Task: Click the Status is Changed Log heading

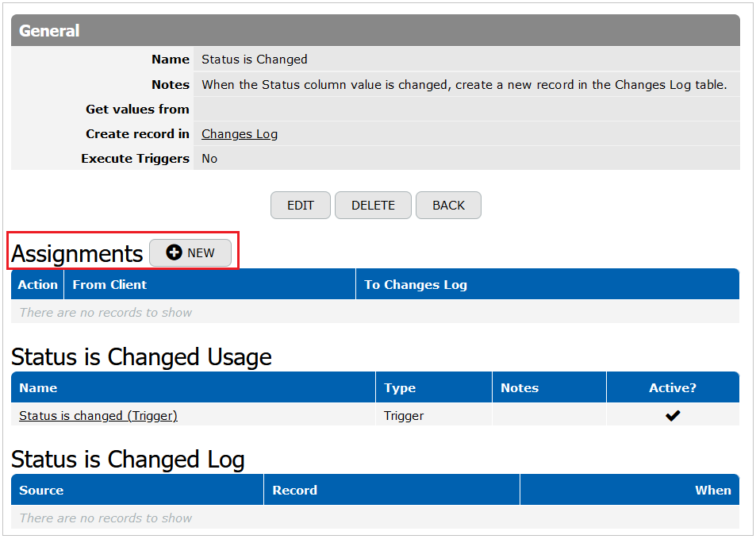Action: pos(128,460)
